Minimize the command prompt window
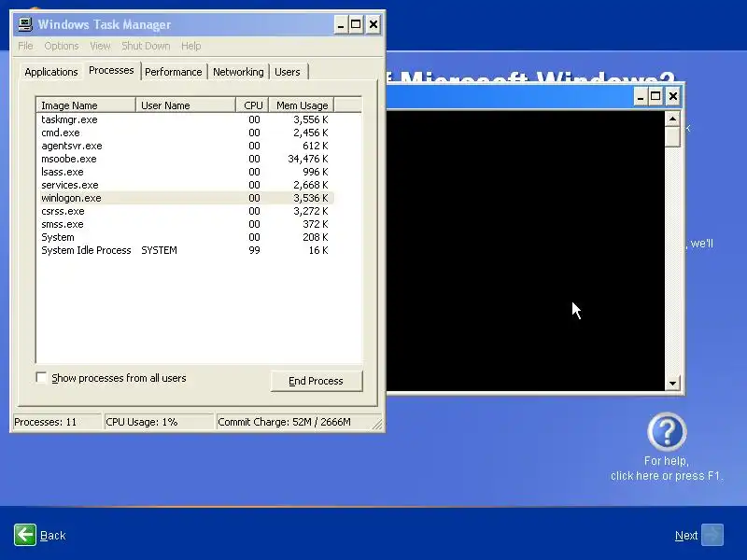This screenshot has width=747, height=560. click(x=641, y=97)
